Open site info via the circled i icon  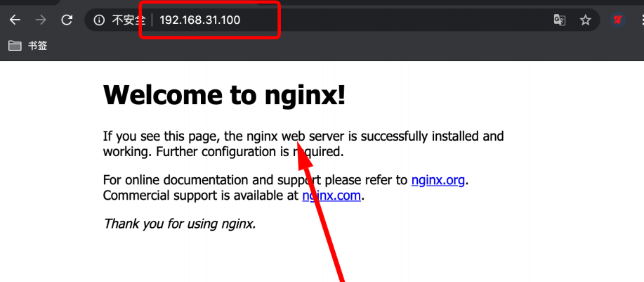(x=100, y=20)
